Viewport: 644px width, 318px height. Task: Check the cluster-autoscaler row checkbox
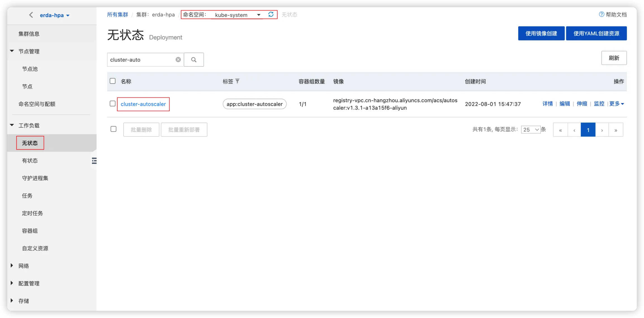click(x=113, y=104)
